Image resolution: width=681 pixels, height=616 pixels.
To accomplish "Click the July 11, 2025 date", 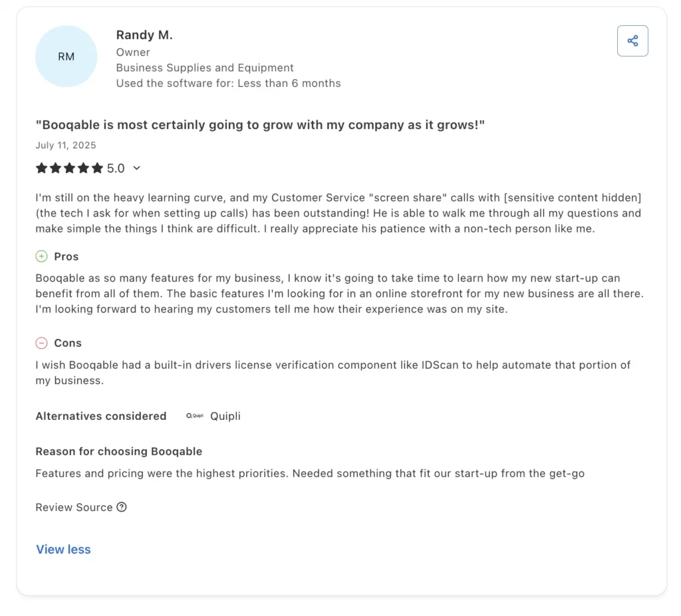I will point(66,145).
